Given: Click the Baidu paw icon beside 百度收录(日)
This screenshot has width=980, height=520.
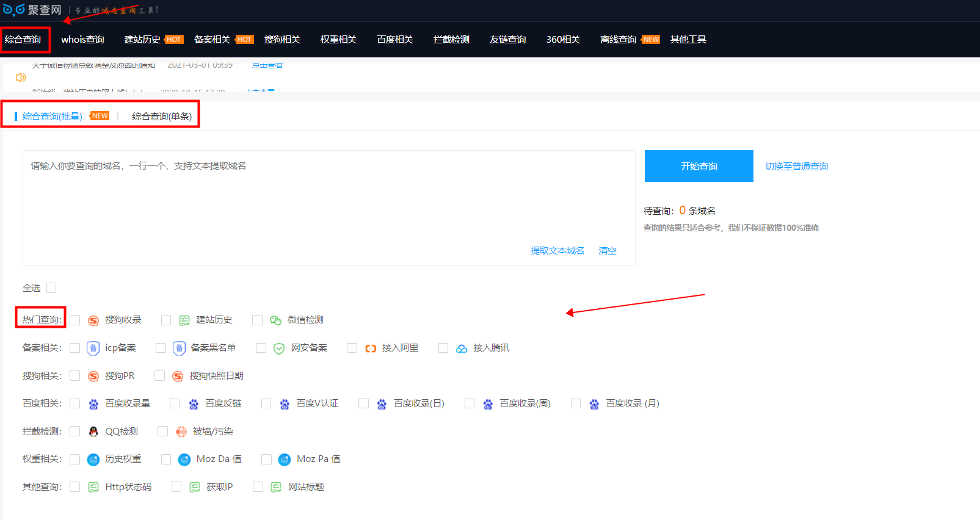Looking at the screenshot, I should [x=382, y=404].
